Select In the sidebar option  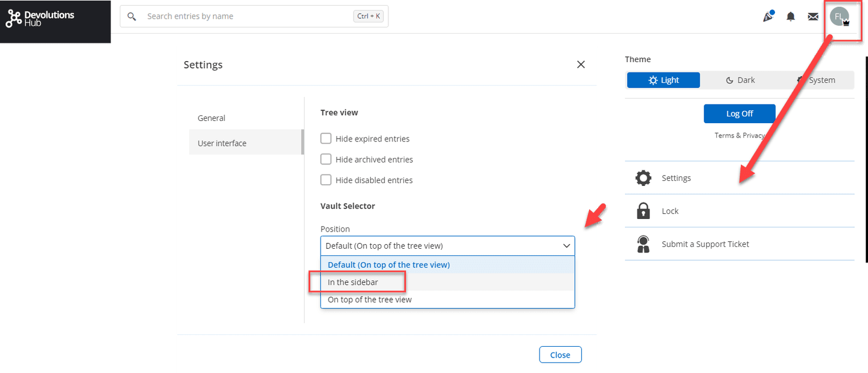click(x=353, y=282)
